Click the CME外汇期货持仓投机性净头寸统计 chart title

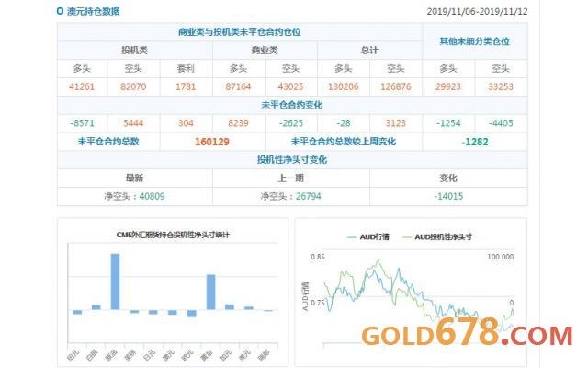pos(173,236)
